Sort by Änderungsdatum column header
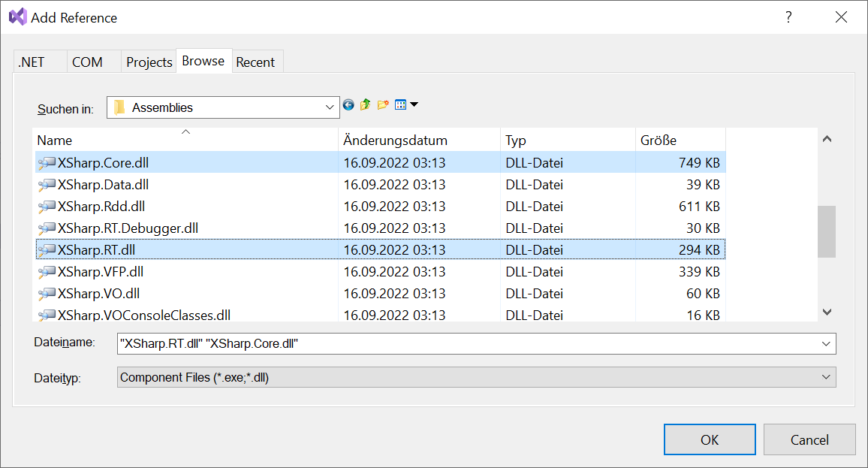The width and height of the screenshot is (868, 468). (419, 140)
